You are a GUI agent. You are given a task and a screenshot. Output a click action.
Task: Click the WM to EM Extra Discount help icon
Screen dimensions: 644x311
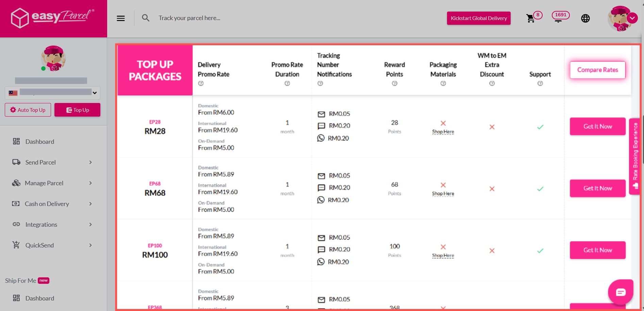coord(492,83)
